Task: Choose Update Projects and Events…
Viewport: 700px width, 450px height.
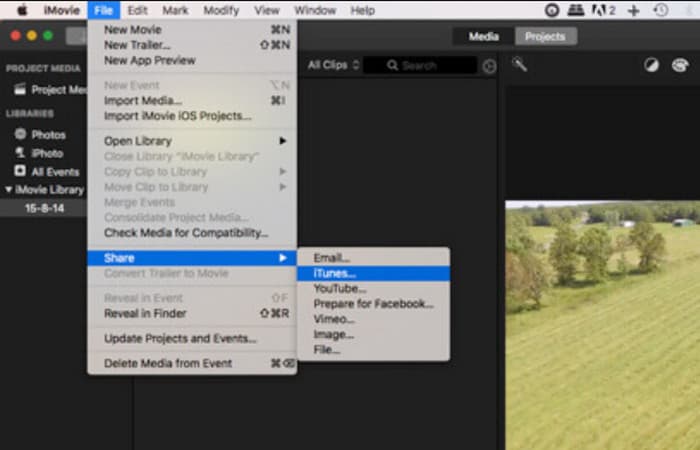Action: (192, 338)
